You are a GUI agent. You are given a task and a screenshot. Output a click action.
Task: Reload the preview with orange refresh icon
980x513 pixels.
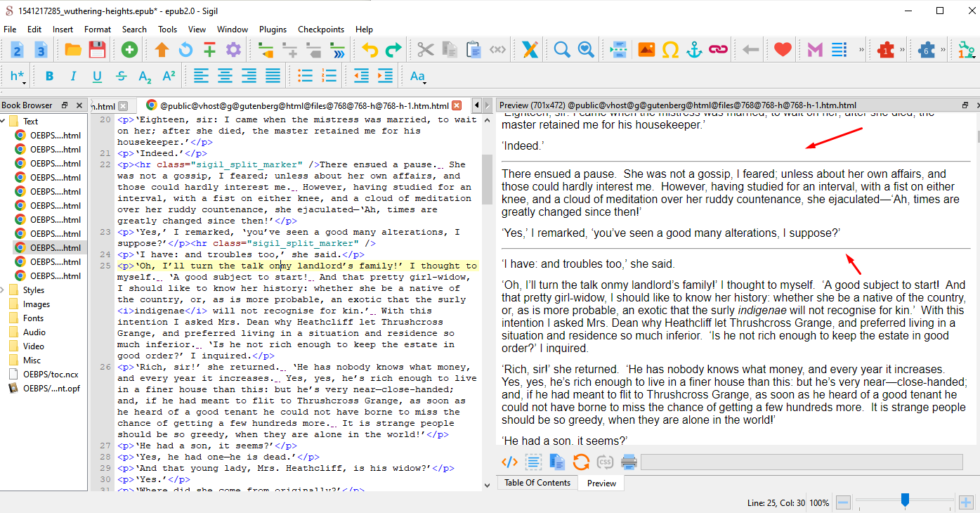[581, 462]
